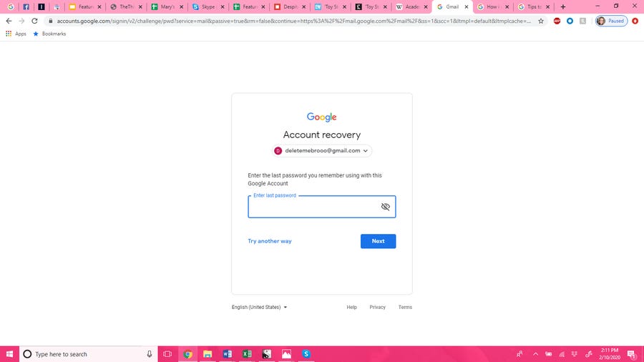The height and width of the screenshot is (362, 644).
Task: Open the Wi-Fi network tray icon
Action: coord(562,354)
